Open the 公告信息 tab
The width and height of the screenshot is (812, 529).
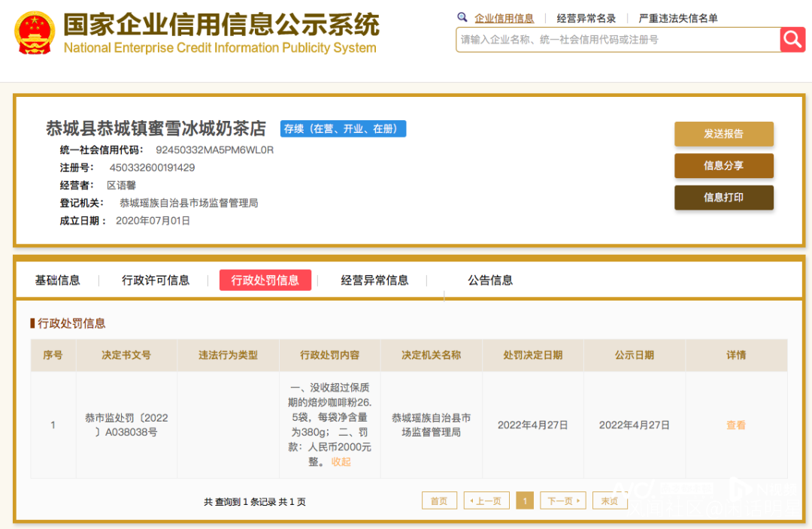pyautogui.click(x=490, y=280)
